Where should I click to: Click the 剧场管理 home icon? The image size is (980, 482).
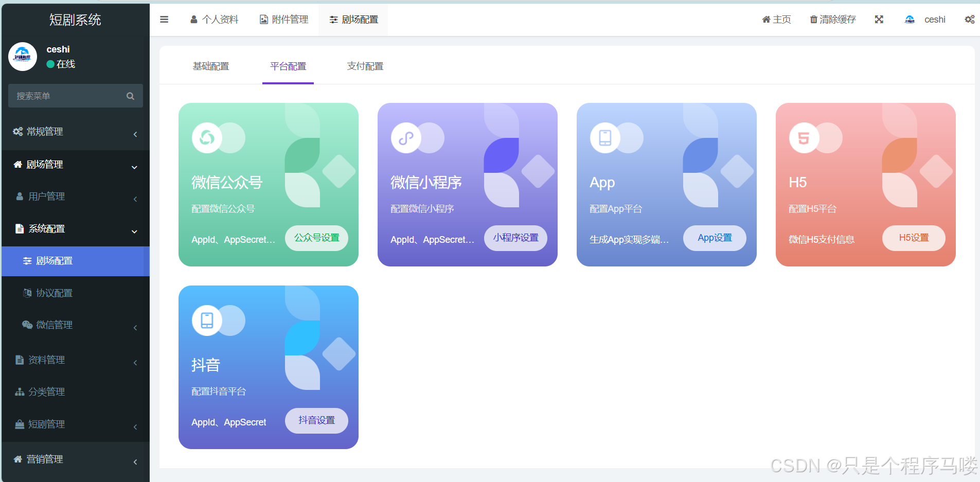pyautogui.click(x=18, y=165)
